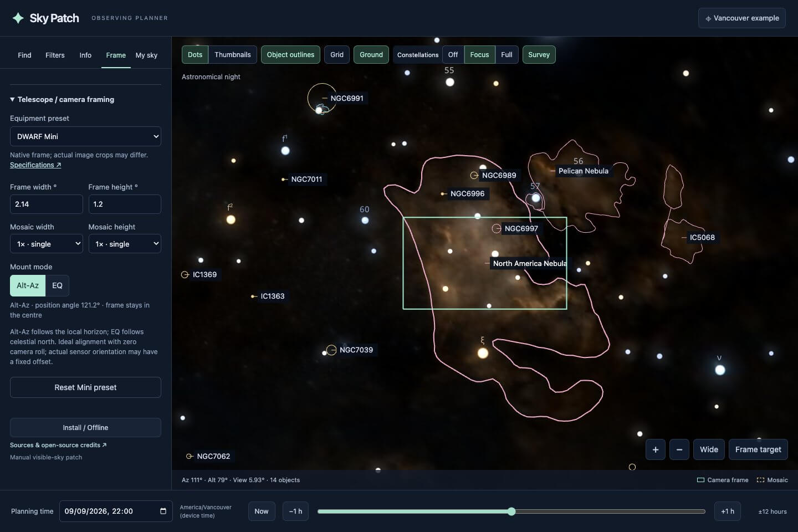Select the NGC7062 object marker
The height and width of the screenshot is (532, 798).
click(189, 456)
